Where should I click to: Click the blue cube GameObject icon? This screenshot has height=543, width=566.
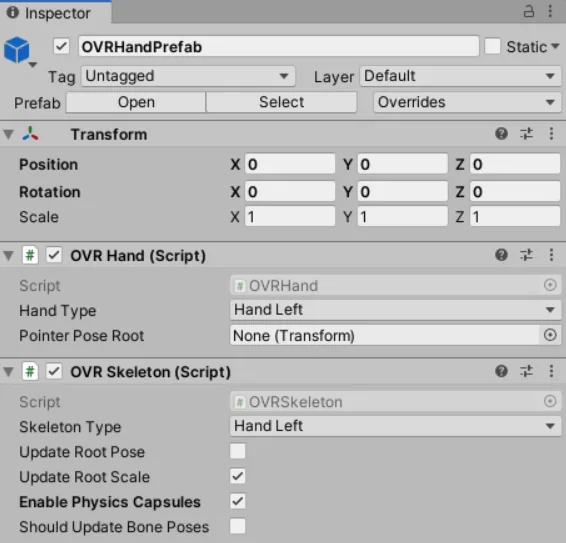[17, 50]
